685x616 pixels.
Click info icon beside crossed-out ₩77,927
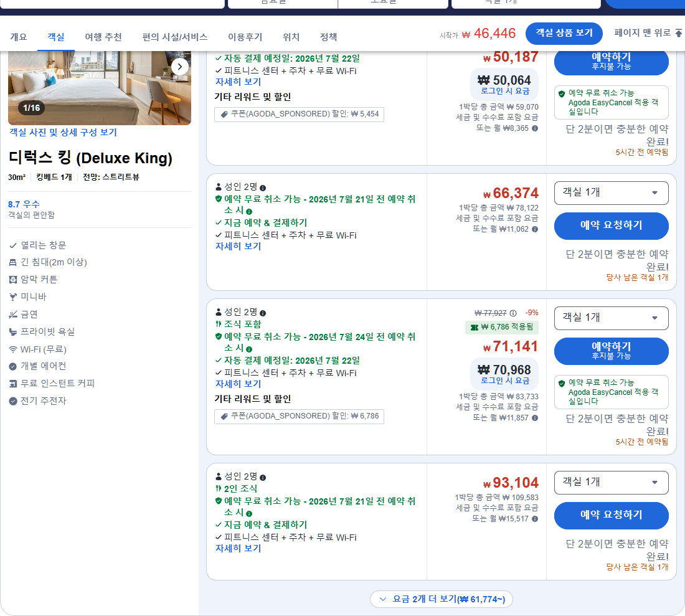(x=513, y=313)
